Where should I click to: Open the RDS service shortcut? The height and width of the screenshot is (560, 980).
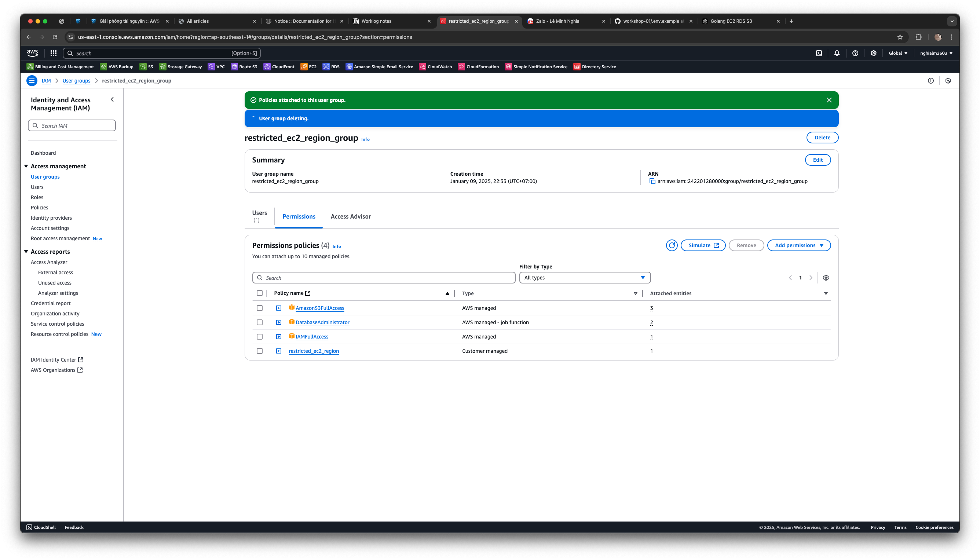click(x=332, y=66)
